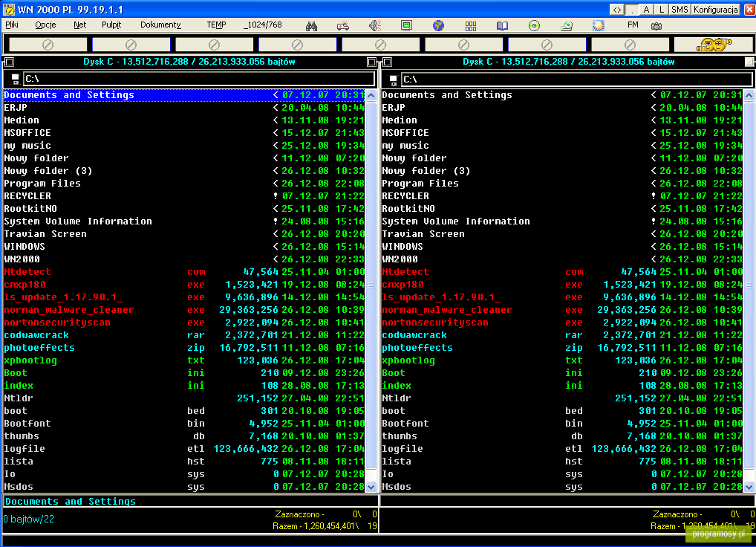Open the binoculars search tool
The image size is (756, 547).
click(x=311, y=25)
